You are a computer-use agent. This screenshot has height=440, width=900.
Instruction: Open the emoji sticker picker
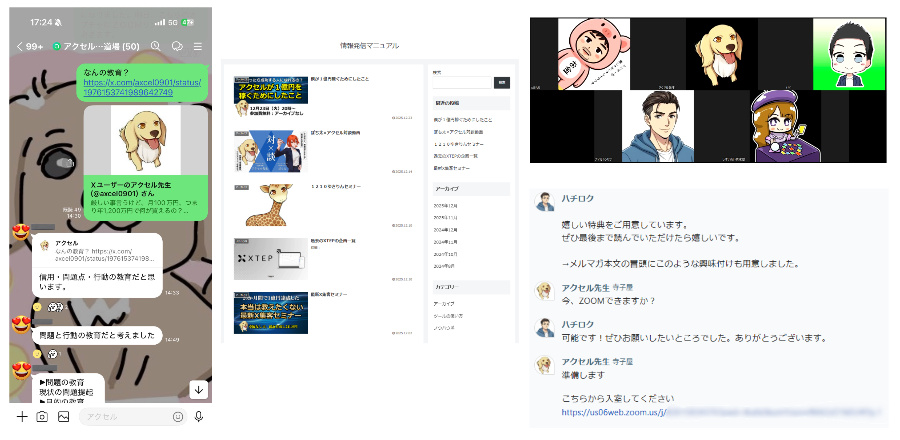pyautogui.click(x=178, y=416)
